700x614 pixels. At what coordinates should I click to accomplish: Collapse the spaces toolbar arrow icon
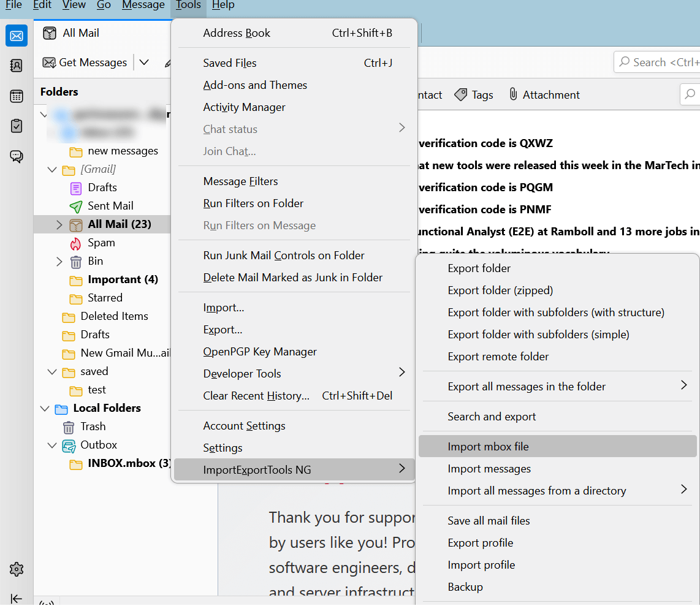[17, 599]
